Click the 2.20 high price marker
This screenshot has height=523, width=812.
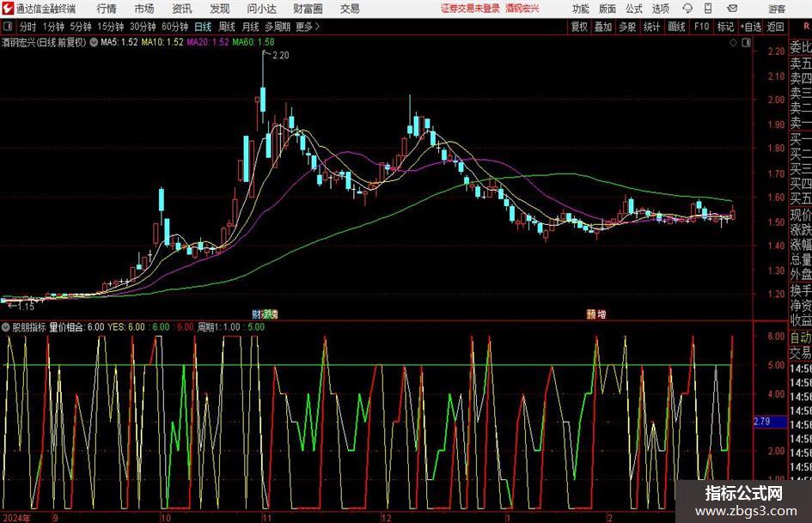[280, 56]
